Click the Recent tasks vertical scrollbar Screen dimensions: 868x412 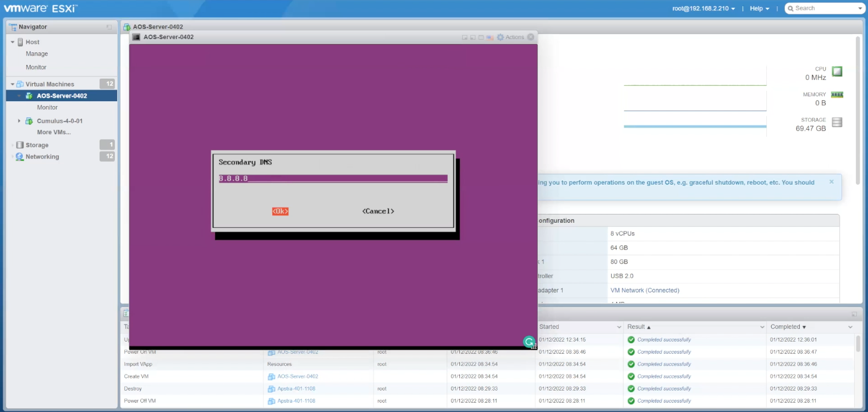click(858, 344)
